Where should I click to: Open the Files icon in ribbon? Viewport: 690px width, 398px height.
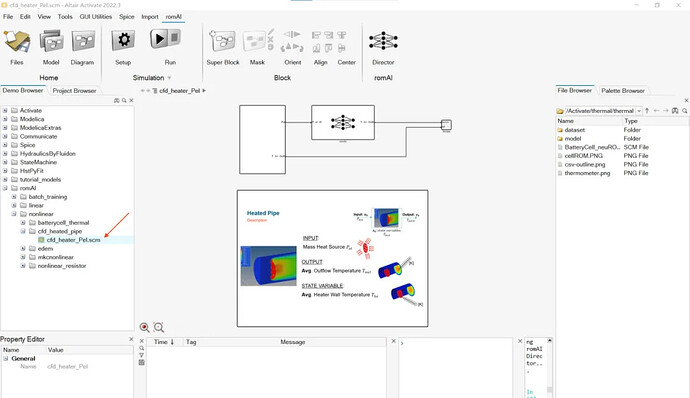point(17,41)
